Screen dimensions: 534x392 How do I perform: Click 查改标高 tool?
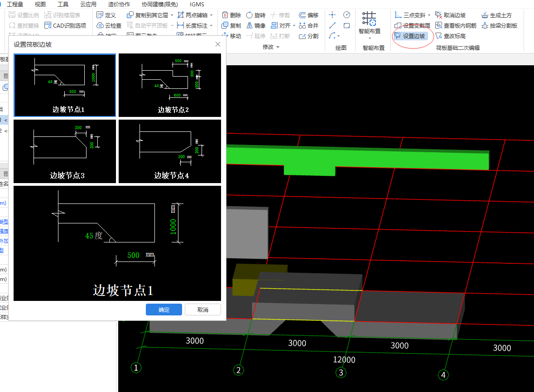[x=451, y=36]
